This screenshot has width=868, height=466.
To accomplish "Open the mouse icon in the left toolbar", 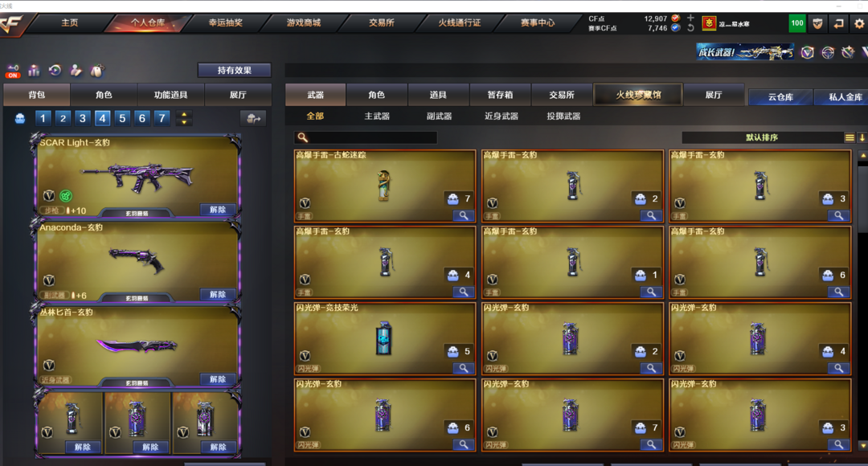I will [97, 70].
